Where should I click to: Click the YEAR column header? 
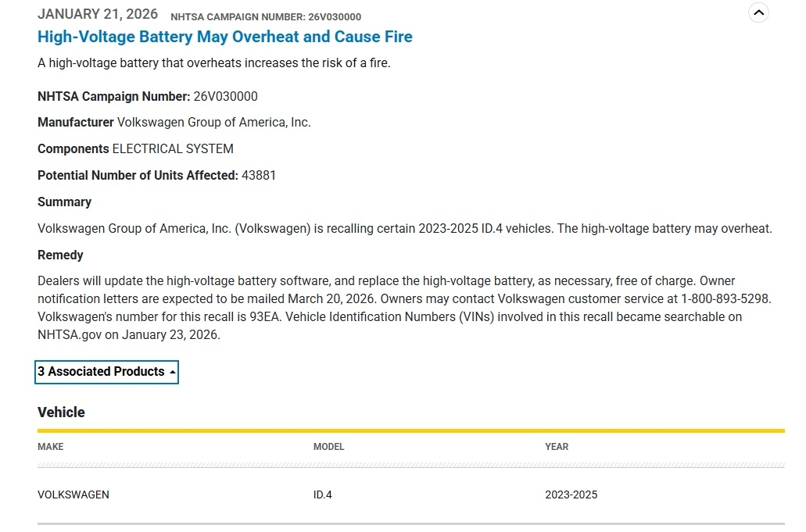point(557,447)
